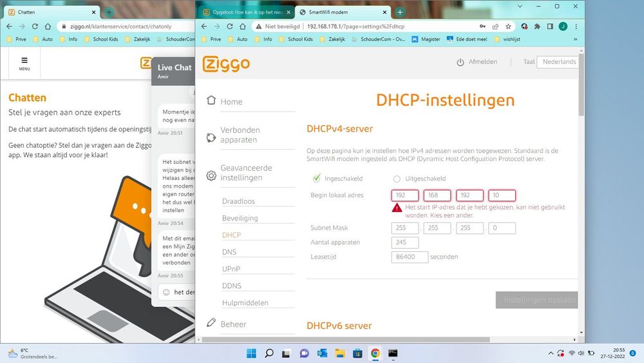
Task: Open the Home icon in Ziggo sidebar
Action: pyautogui.click(x=211, y=101)
